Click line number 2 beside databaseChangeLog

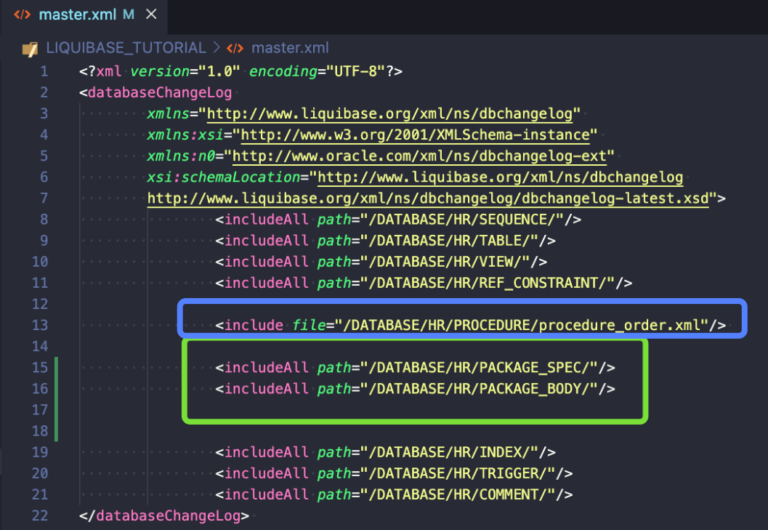pos(43,93)
